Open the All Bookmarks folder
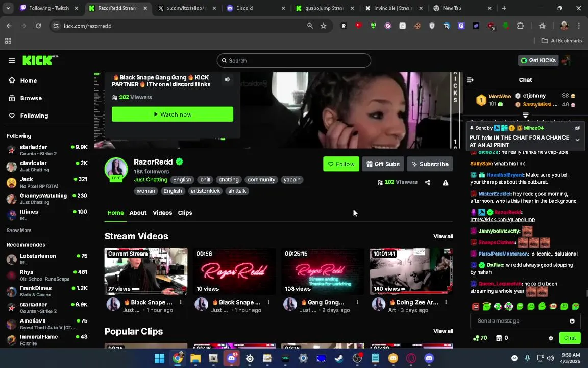 click(x=562, y=40)
